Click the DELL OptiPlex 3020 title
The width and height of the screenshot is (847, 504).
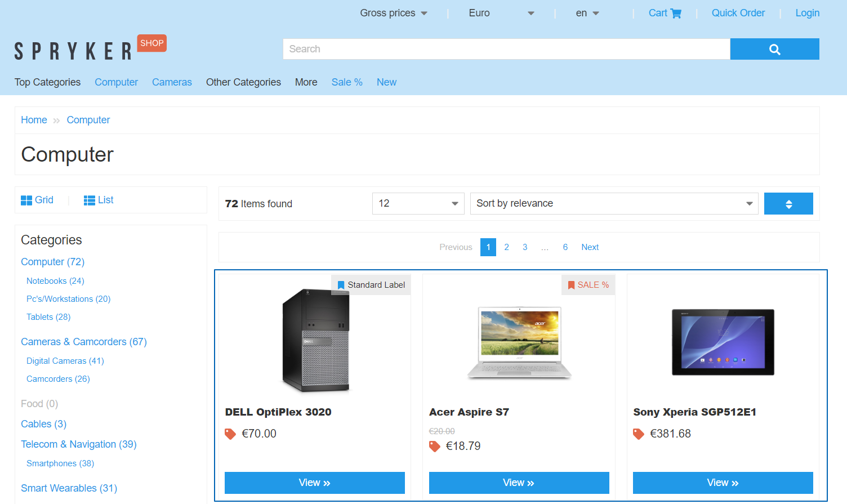278,412
